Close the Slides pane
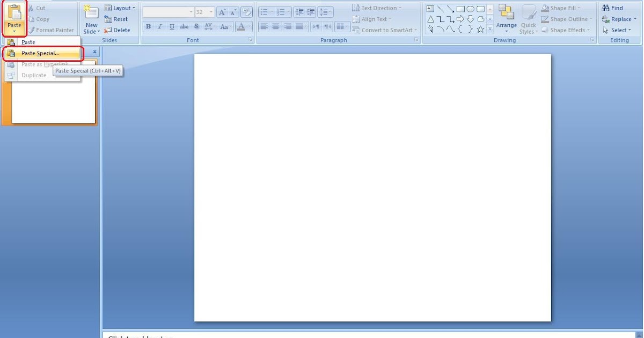Image resolution: width=644 pixels, height=338 pixels. [x=94, y=52]
